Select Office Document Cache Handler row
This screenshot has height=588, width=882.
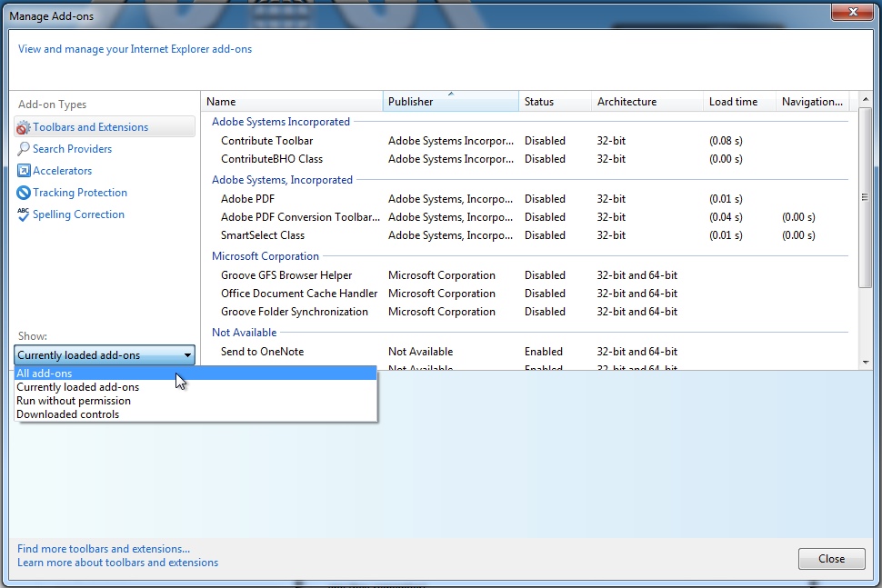[529, 294]
